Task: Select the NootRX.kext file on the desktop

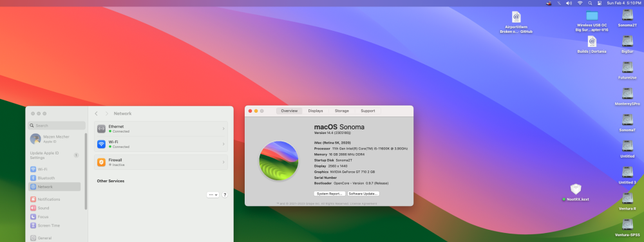Action: tap(576, 189)
